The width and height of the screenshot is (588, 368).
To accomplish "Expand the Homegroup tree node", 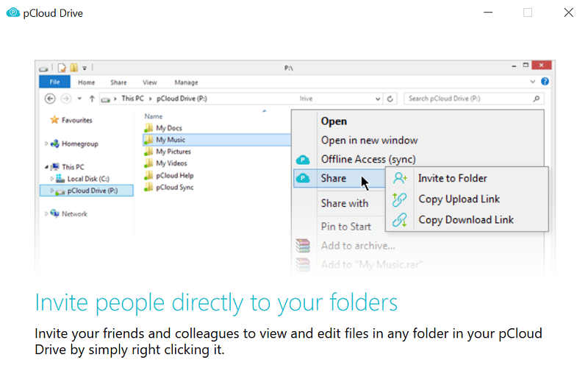I will (47, 144).
